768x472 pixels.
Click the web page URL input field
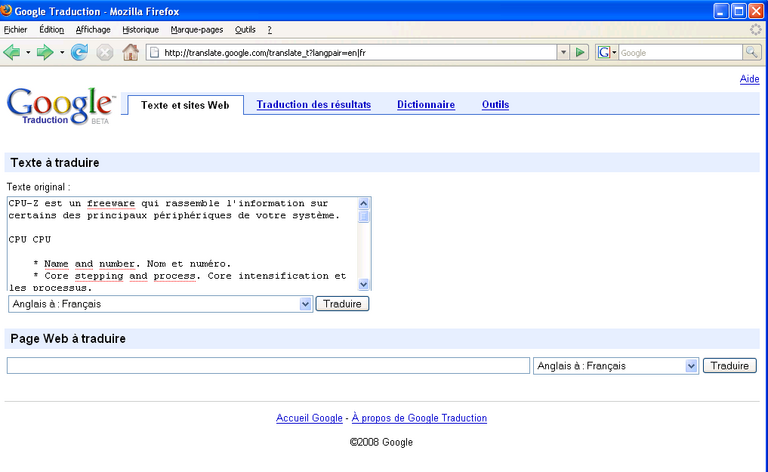(268, 366)
